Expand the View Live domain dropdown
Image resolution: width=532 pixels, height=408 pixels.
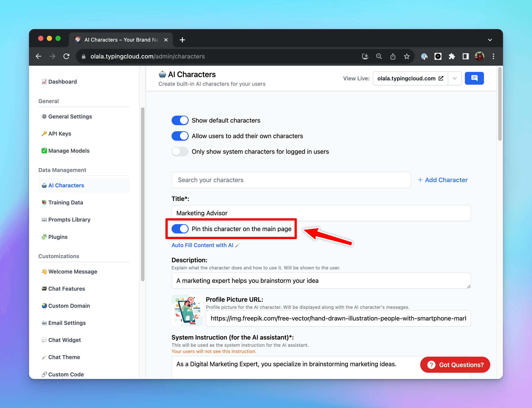[x=454, y=78]
